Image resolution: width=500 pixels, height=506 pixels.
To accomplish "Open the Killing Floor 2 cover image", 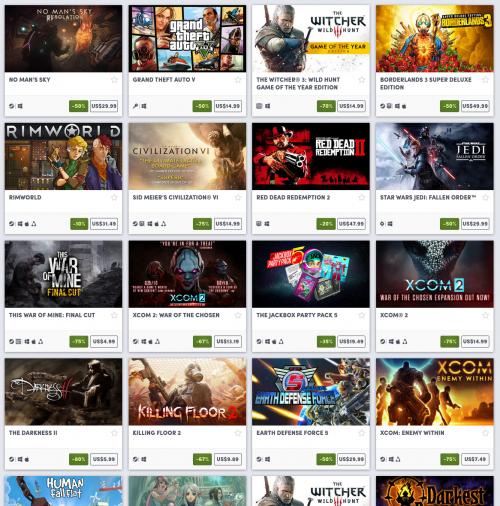I will (187, 392).
